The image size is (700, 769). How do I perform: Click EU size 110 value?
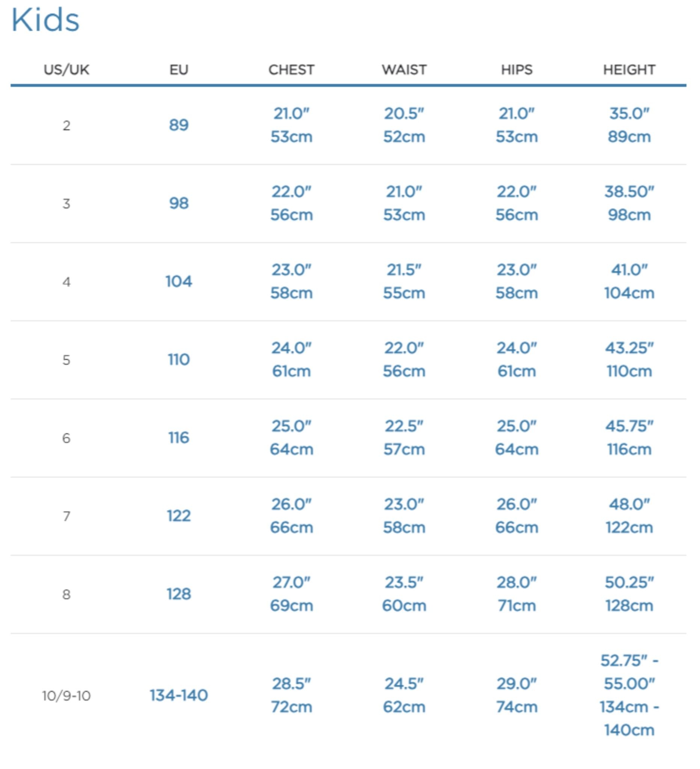179,360
